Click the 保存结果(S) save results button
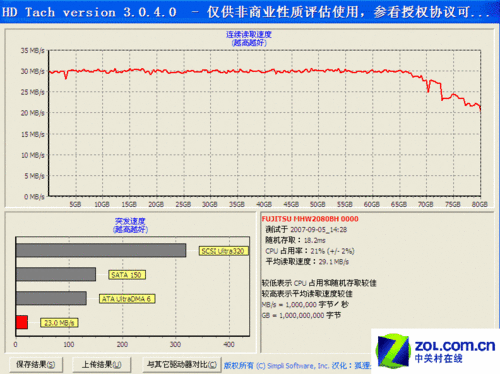 tap(36, 364)
